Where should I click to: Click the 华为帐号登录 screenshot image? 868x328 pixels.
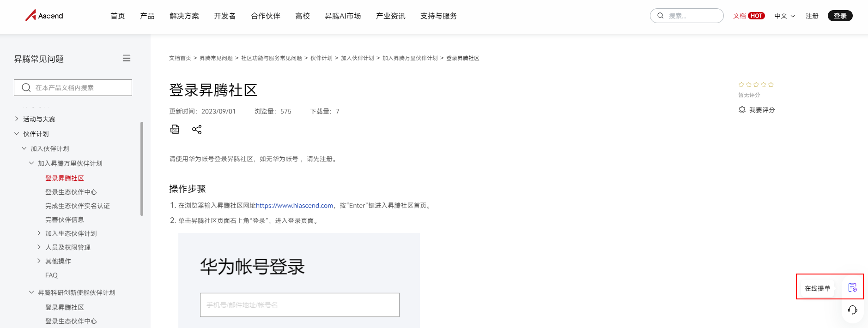point(299,280)
